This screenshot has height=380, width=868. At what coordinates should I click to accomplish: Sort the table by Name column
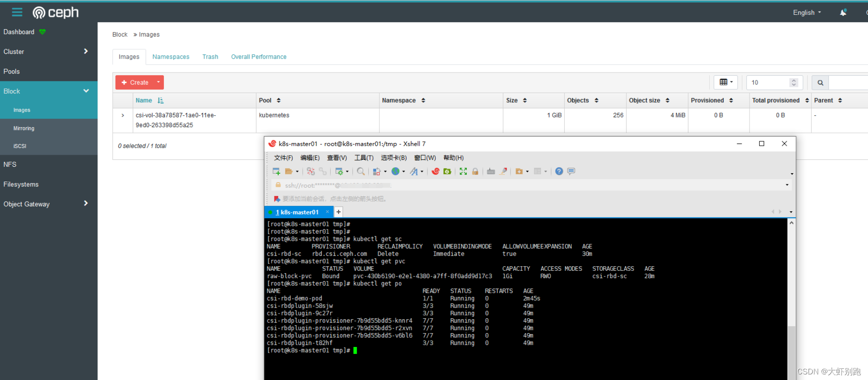pos(149,100)
